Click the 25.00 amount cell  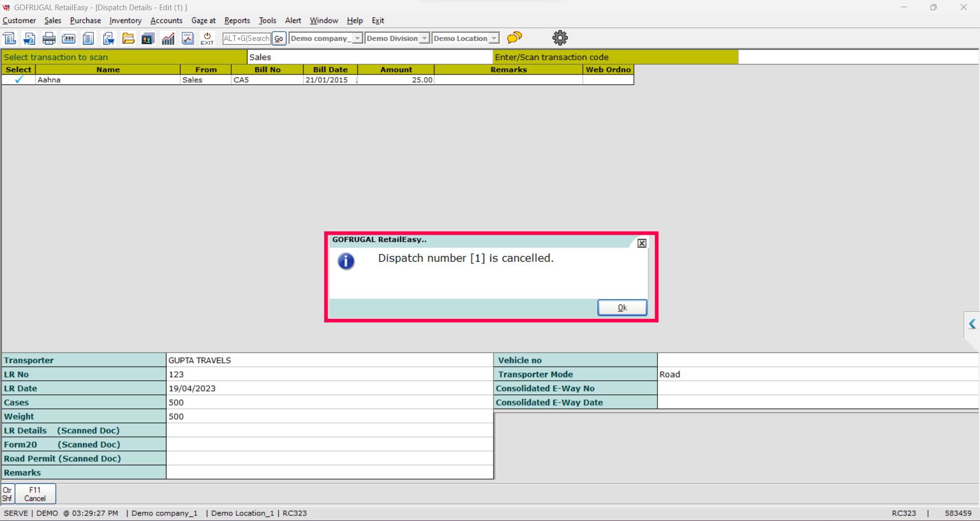396,80
